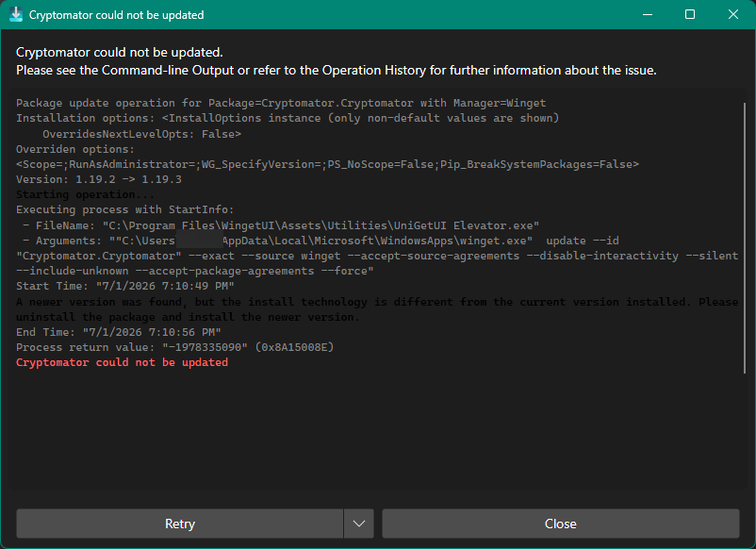756x549 pixels.
Task: Click the UniGetUI download icon in title bar
Action: pos(16,14)
